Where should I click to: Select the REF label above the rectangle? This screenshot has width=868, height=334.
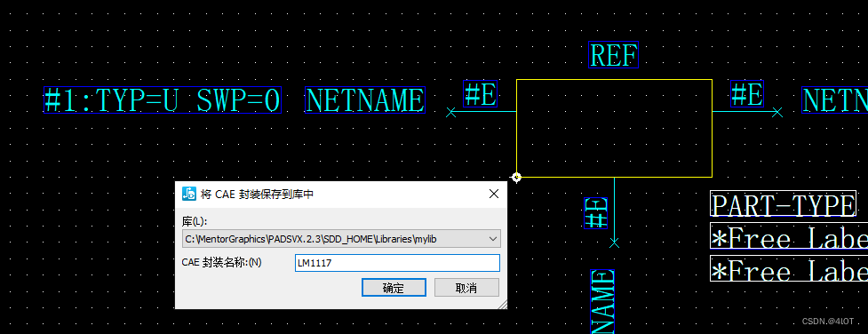[x=613, y=55]
